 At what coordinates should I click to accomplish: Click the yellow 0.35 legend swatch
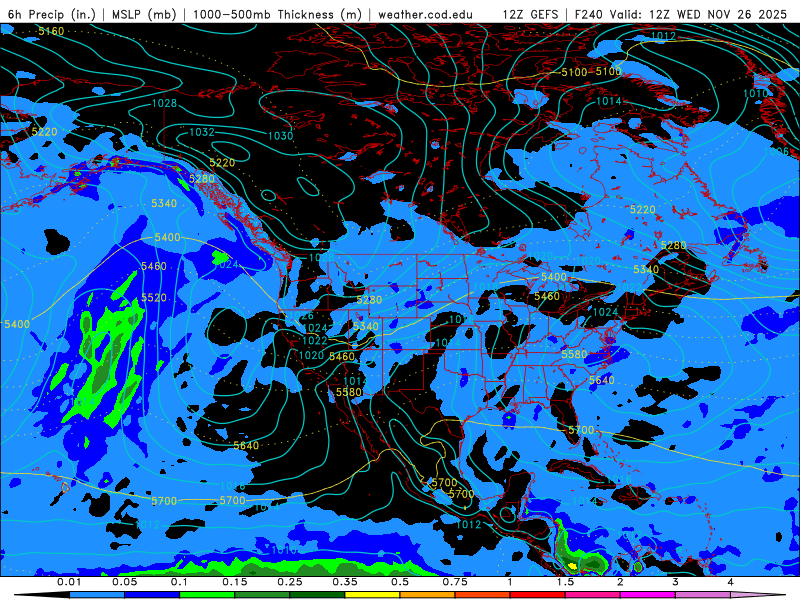[x=372, y=595]
